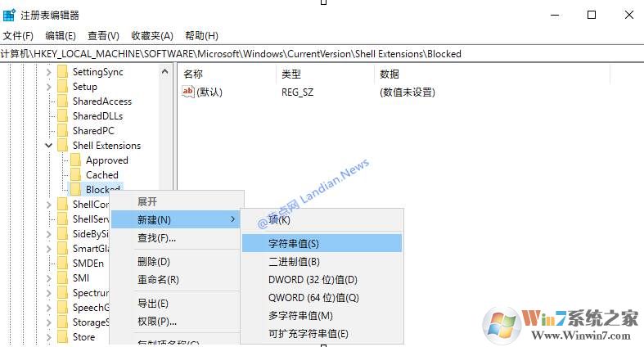The image size is (644, 347).
Task: Open the 新建(N) submenu entry
Action: 175,219
